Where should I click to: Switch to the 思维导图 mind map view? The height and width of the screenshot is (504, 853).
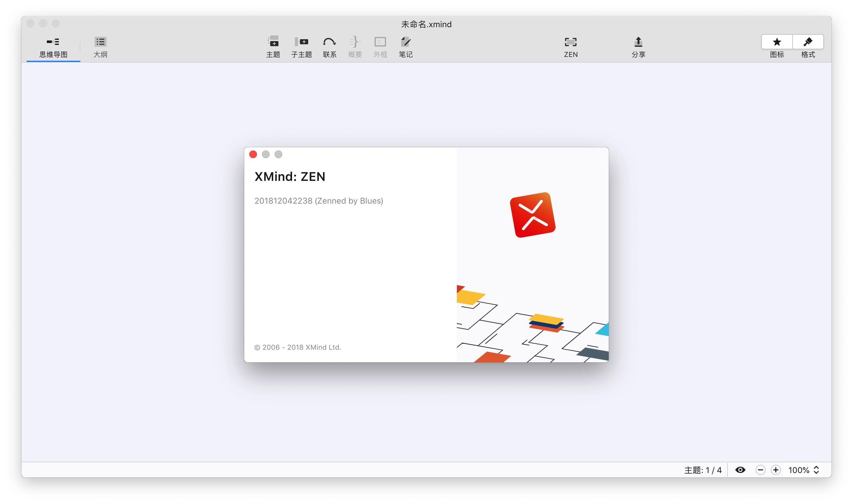pos(53,47)
